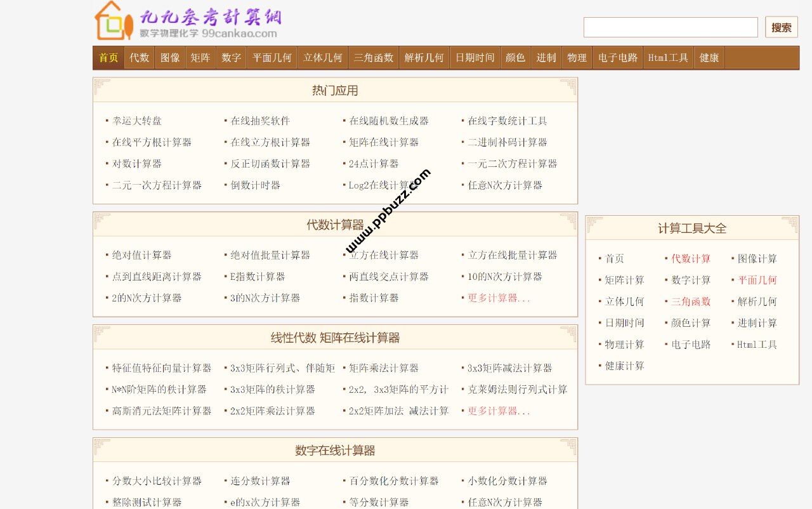This screenshot has width=812, height=509.
Task: Open the 在线抽奖软件 link
Action: [x=261, y=121]
